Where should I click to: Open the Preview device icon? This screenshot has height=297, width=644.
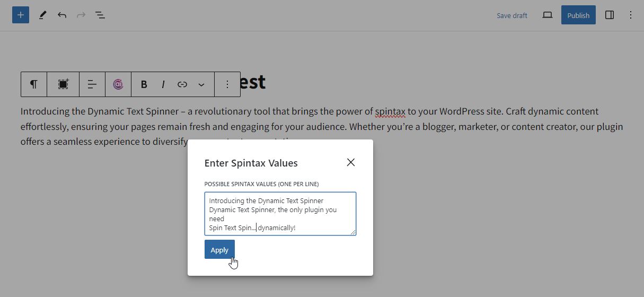[548, 15]
